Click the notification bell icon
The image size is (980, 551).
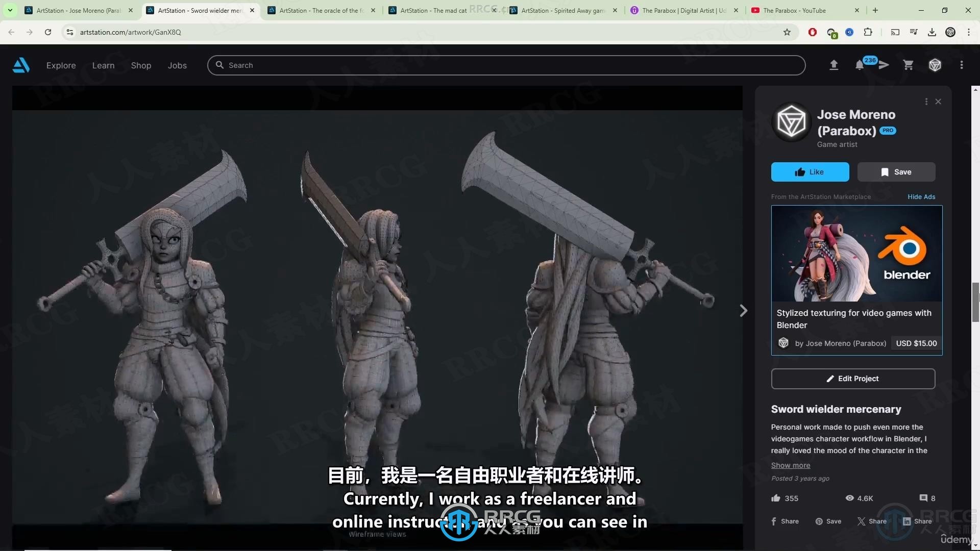[x=860, y=65]
